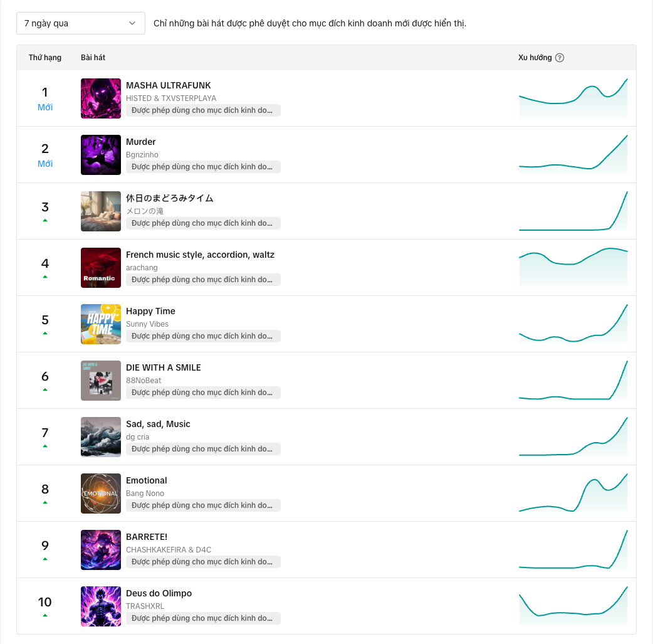Select the Happy Time cover thumbnail
This screenshot has height=644, width=653.
click(x=101, y=324)
